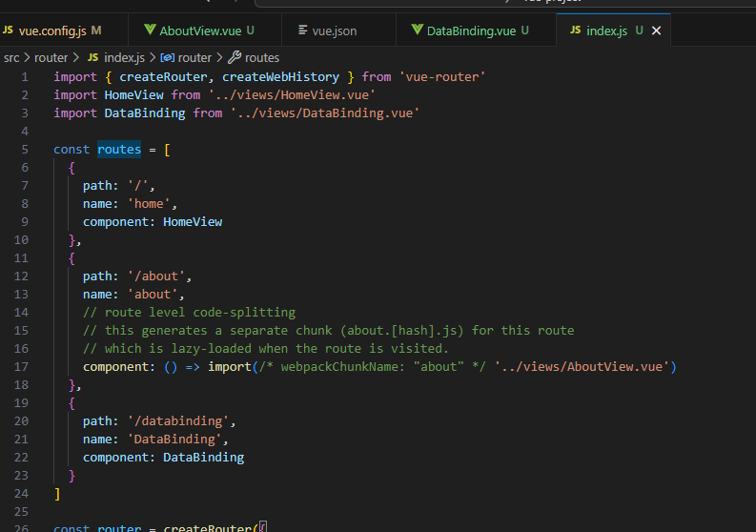Click 'home' name string on line 8
The width and height of the screenshot is (756, 532).
point(149,204)
